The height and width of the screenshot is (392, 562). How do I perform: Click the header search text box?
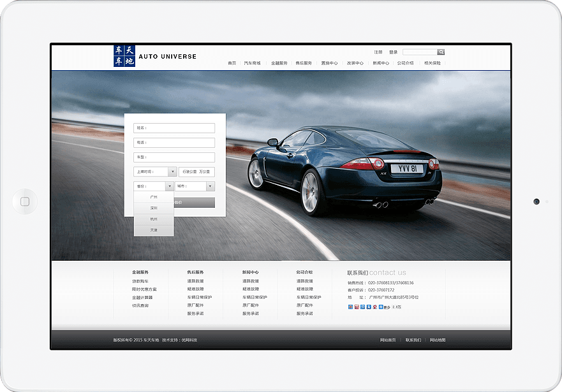pos(420,52)
